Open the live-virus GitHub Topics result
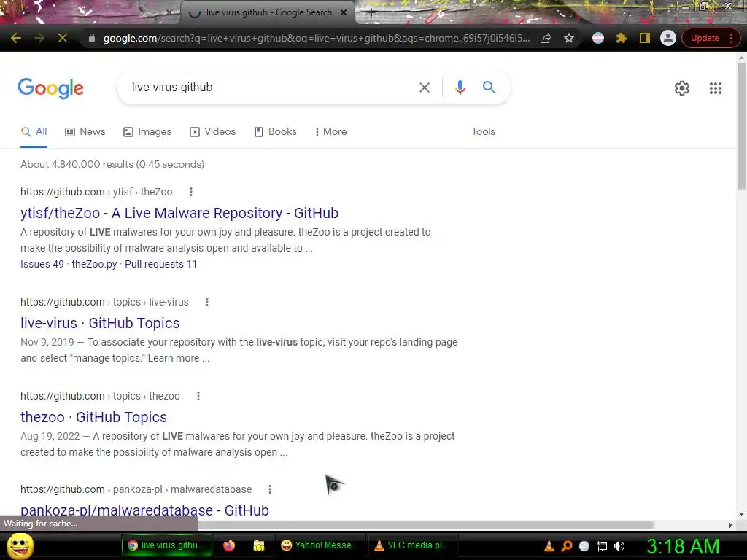 pos(100,323)
